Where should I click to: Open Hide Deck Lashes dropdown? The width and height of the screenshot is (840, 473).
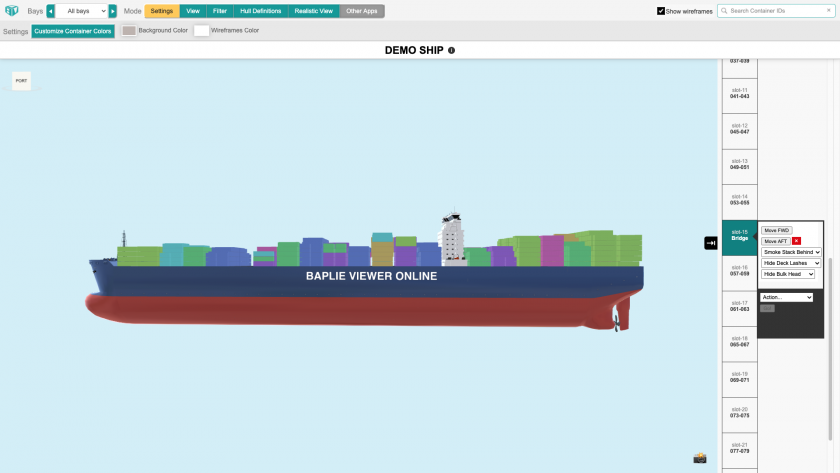tap(791, 263)
